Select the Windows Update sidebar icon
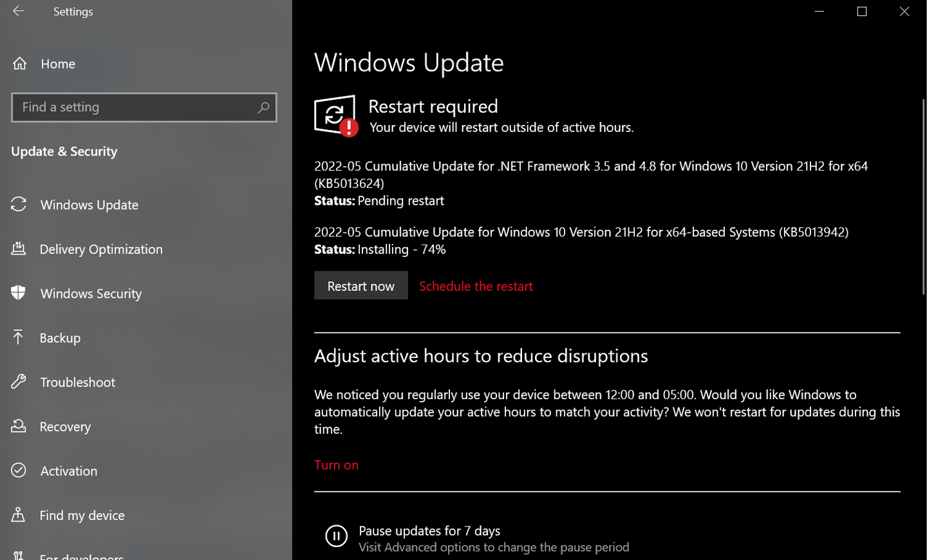927x560 pixels. point(19,205)
